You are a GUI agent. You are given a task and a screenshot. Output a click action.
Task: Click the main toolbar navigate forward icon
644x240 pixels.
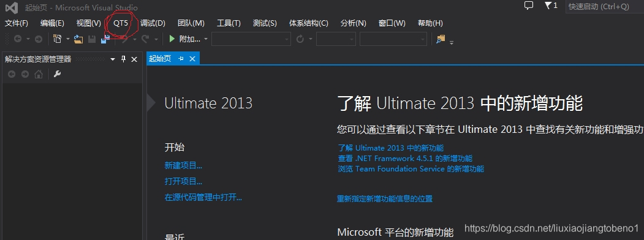(x=38, y=39)
